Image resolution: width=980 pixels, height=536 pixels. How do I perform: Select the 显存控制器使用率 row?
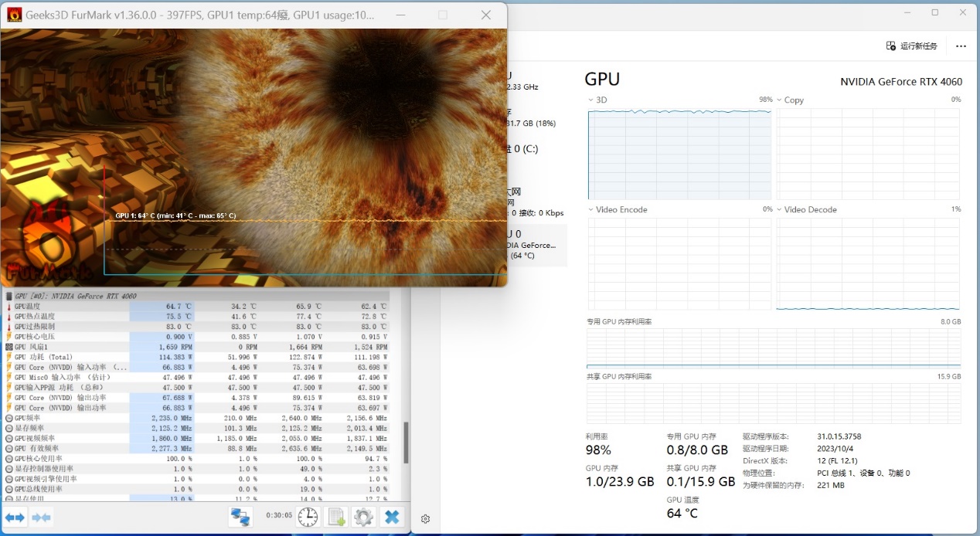[196, 468]
